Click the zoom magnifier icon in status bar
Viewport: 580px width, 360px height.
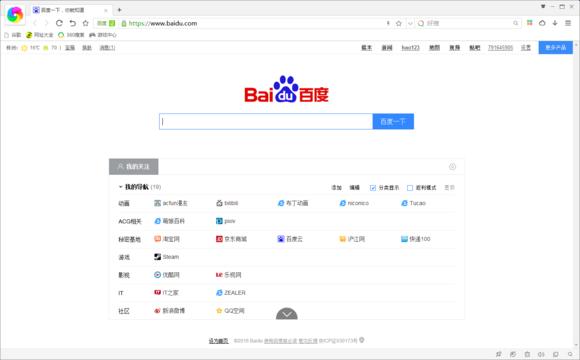(570, 354)
